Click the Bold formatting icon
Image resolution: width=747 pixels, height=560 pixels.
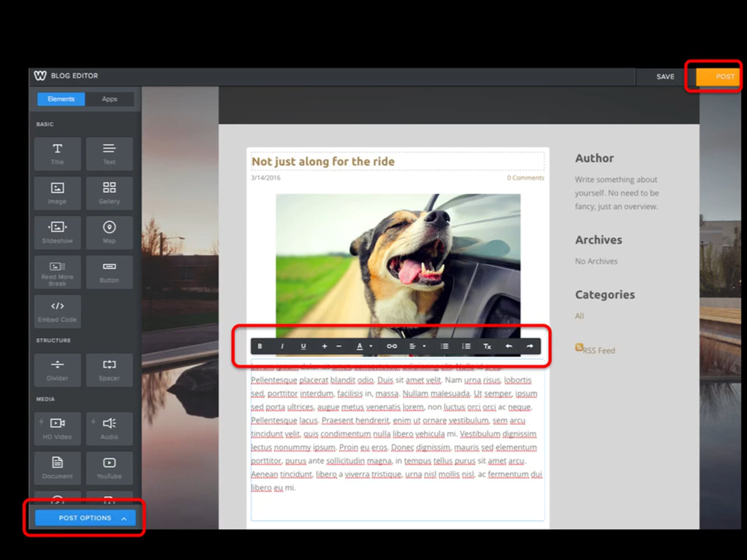[260, 346]
